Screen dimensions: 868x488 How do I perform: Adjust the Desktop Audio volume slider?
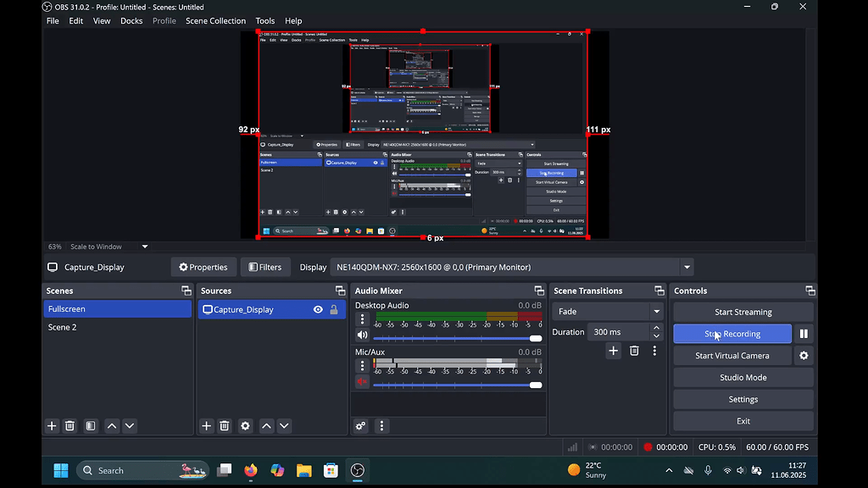coord(536,338)
